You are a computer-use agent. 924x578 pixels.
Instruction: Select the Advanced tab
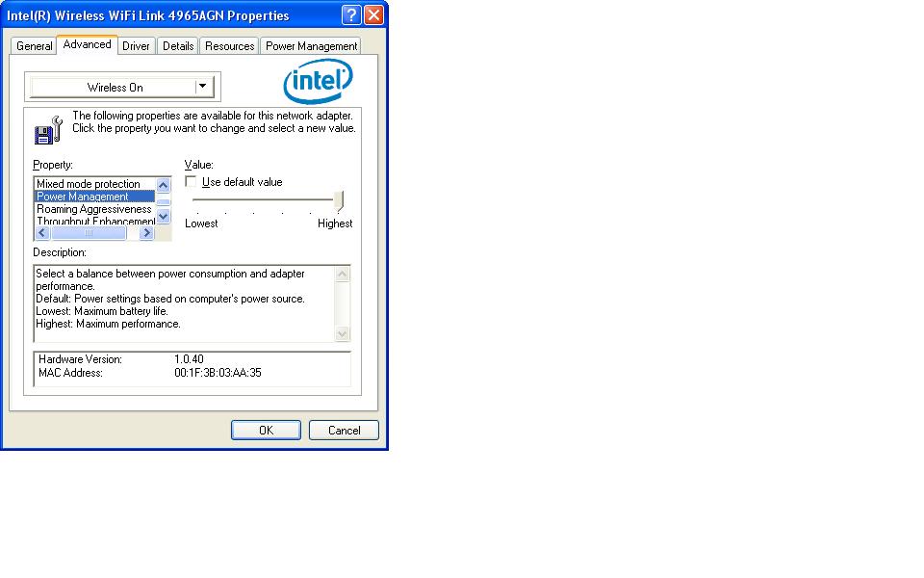pyautogui.click(x=88, y=44)
